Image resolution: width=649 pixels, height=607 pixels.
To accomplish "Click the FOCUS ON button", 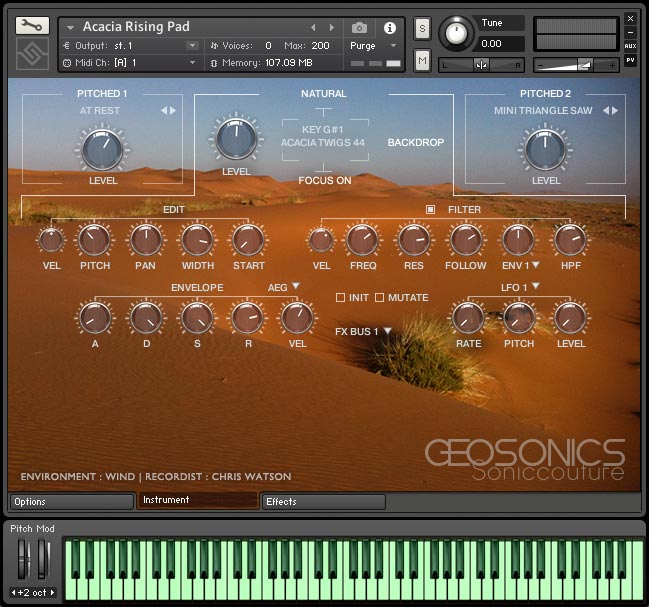I will [324, 181].
